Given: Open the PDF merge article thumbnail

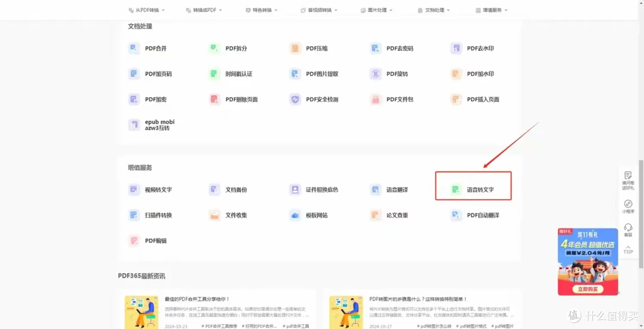Looking at the screenshot, I should click(141, 312).
